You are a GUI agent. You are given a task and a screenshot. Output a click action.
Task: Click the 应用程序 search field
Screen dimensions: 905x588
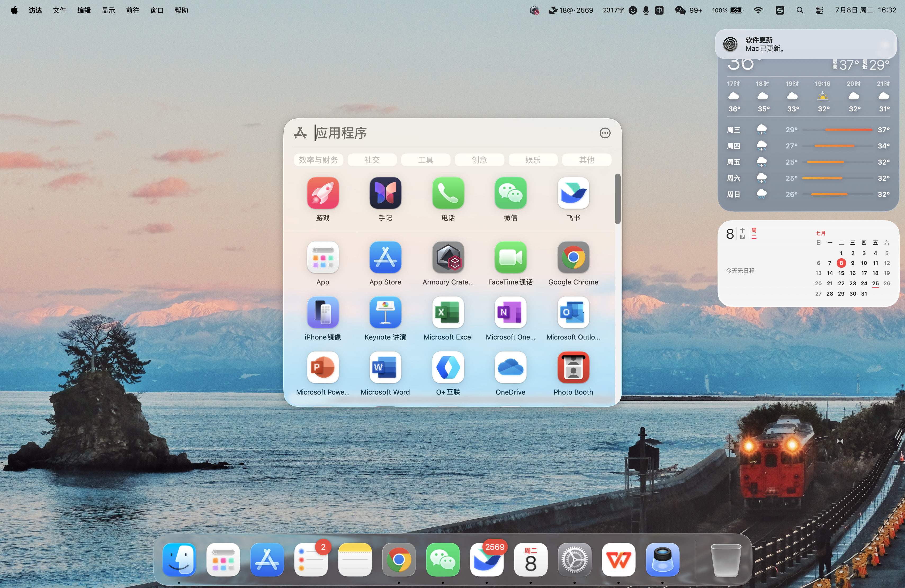tap(453, 133)
